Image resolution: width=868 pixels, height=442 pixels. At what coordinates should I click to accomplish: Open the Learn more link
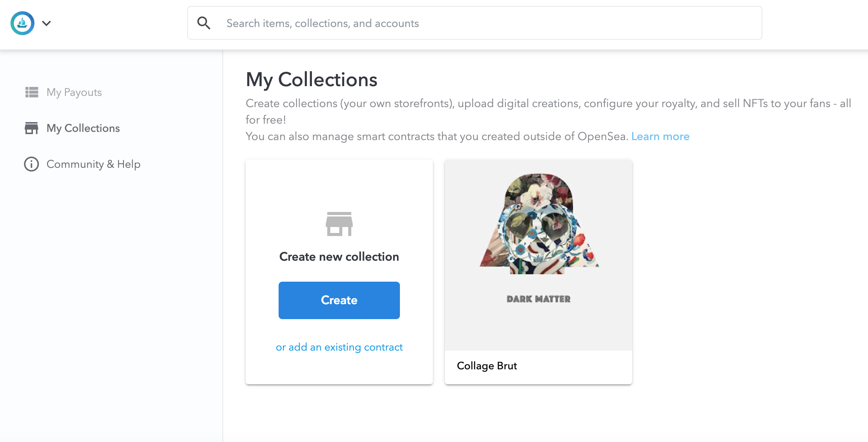click(x=660, y=136)
